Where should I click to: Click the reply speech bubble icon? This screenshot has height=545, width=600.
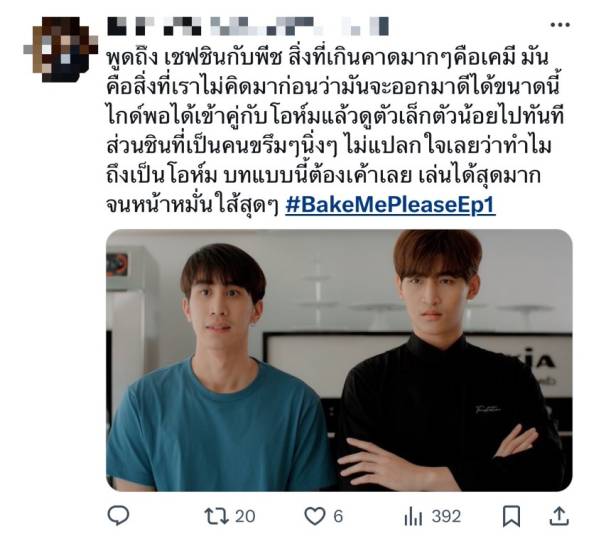[118, 516]
